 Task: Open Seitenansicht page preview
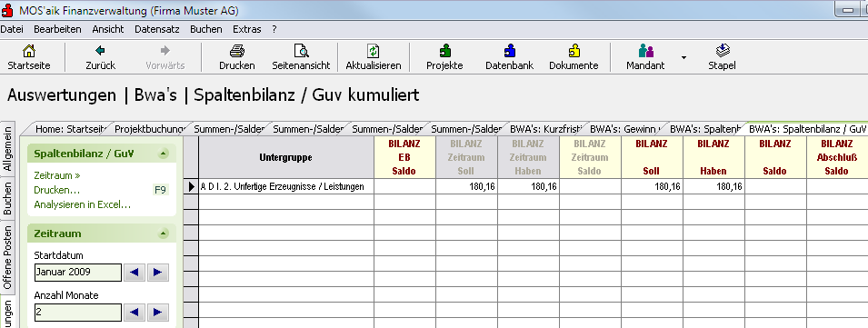point(301,52)
